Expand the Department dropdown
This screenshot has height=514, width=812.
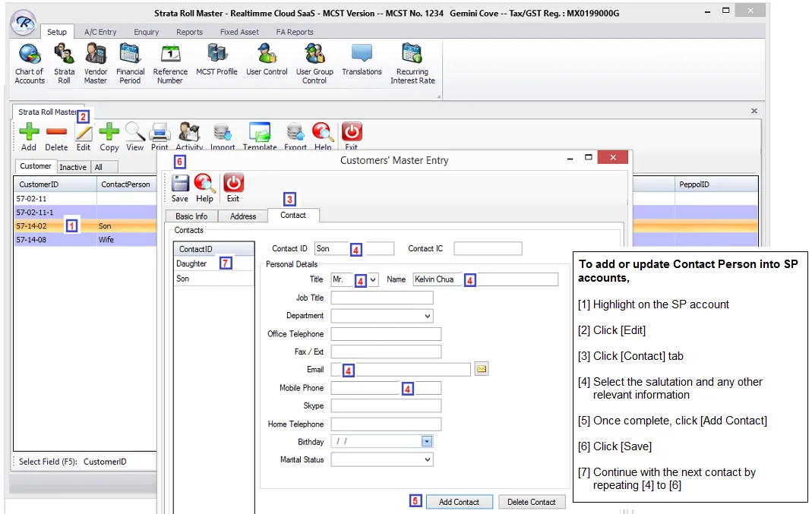pyautogui.click(x=427, y=316)
